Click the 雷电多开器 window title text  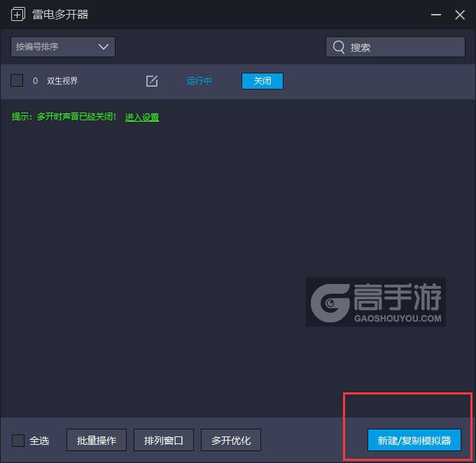[x=60, y=15]
